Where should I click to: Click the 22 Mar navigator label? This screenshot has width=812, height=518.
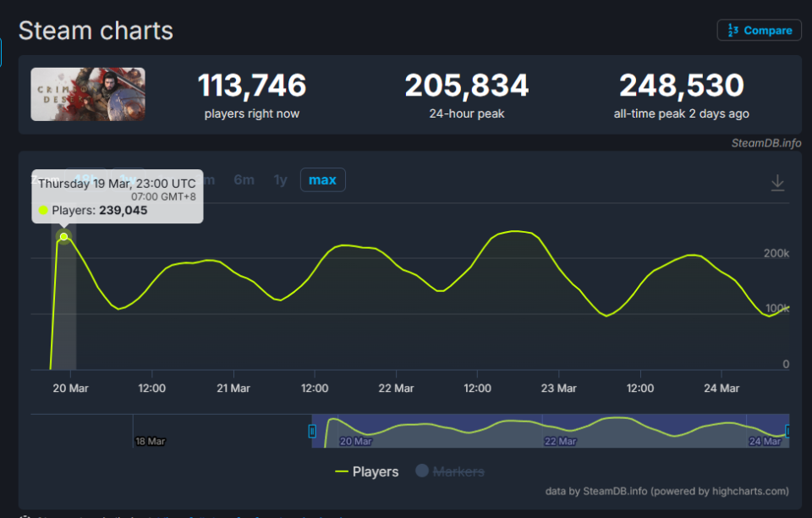[560, 441]
